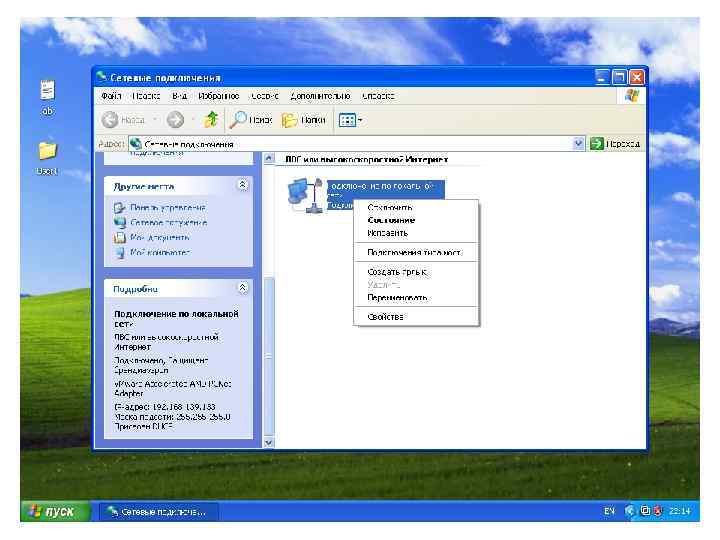This screenshot has width=720, height=540.
Task: Click the address bar field
Action: [x=351, y=144]
